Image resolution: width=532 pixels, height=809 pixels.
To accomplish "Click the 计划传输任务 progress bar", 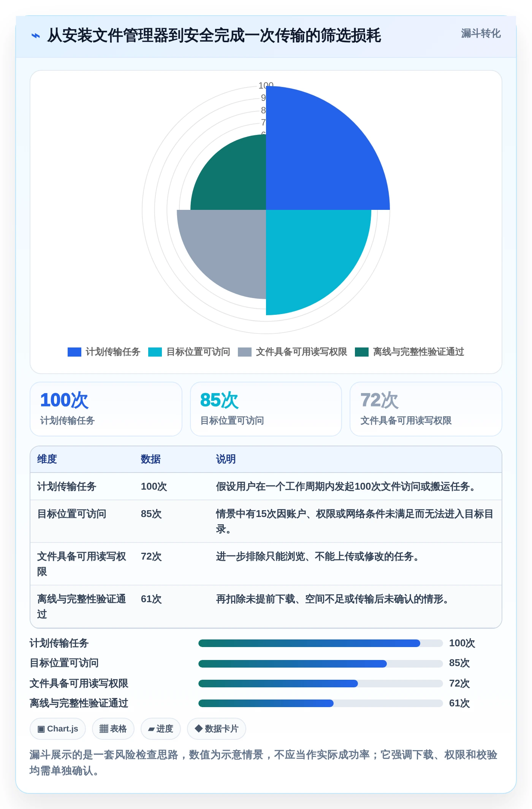I will (x=320, y=643).
